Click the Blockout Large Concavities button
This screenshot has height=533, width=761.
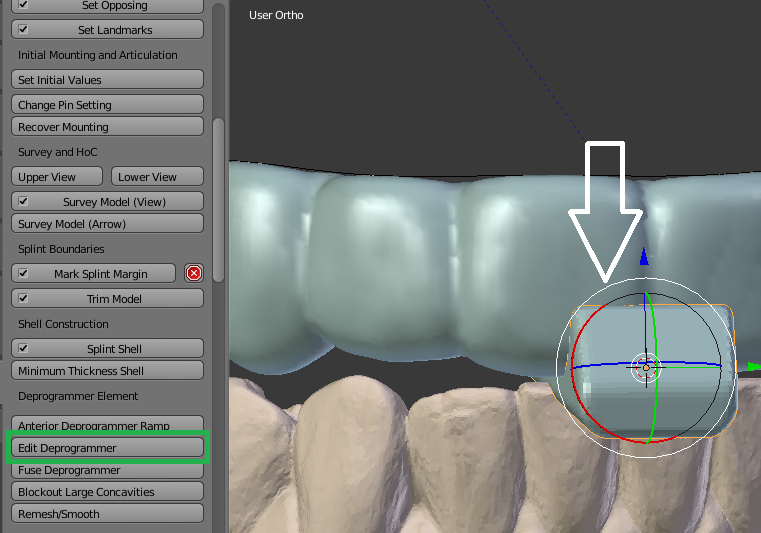pos(107,491)
